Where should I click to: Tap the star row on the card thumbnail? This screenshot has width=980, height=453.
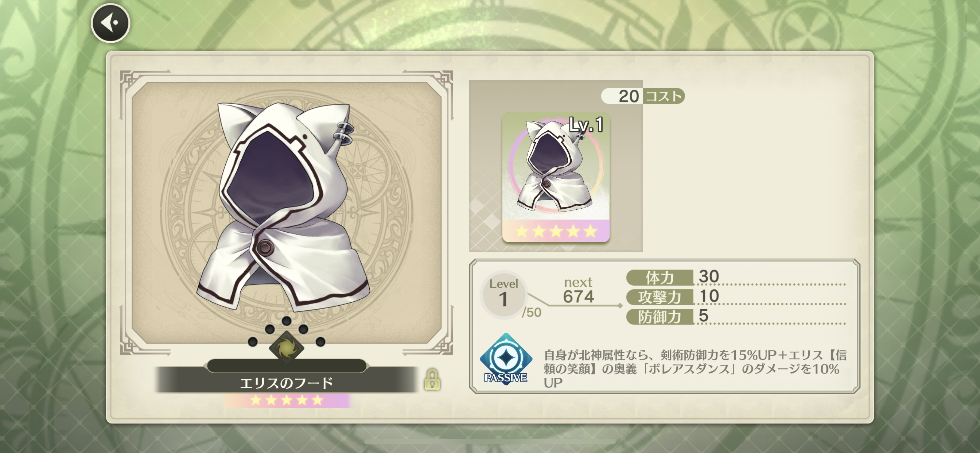tap(556, 231)
